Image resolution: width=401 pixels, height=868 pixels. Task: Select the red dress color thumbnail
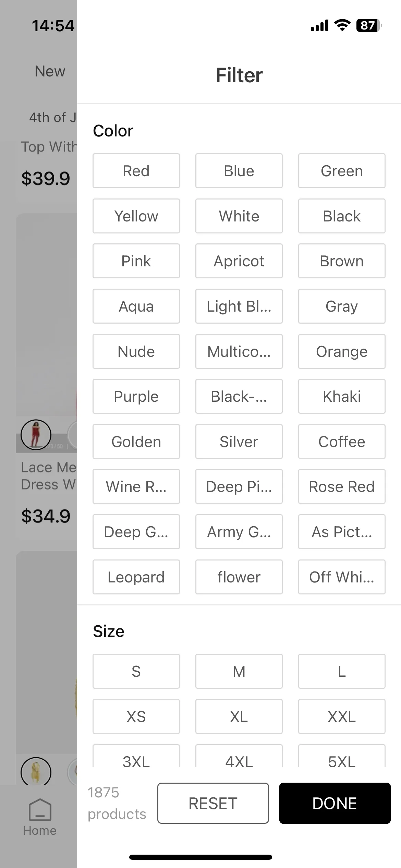tap(36, 434)
